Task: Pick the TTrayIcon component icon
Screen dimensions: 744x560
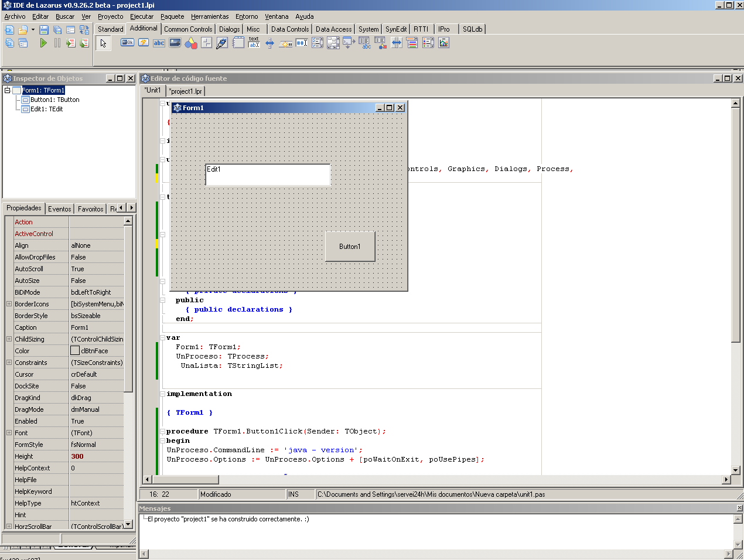Action: click(286, 43)
